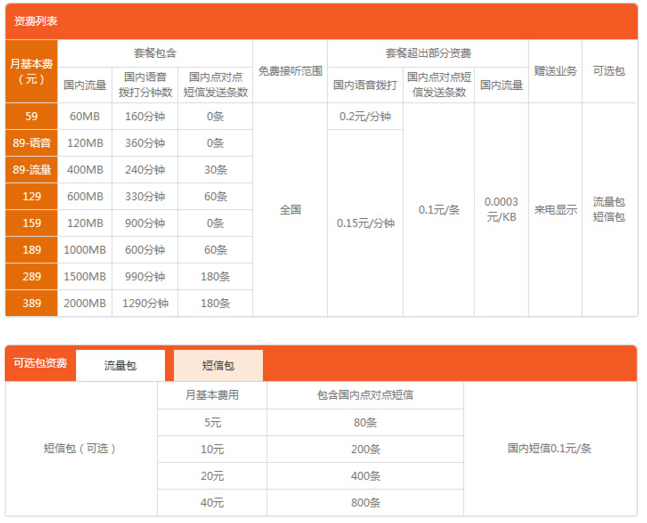
Task: Switch to the 流量包 tab
Action: [120, 365]
